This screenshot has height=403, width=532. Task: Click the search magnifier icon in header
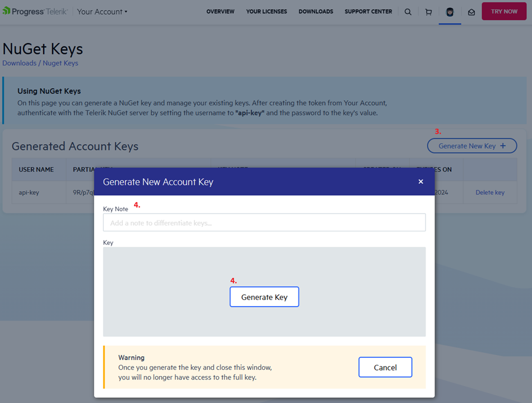pos(408,12)
